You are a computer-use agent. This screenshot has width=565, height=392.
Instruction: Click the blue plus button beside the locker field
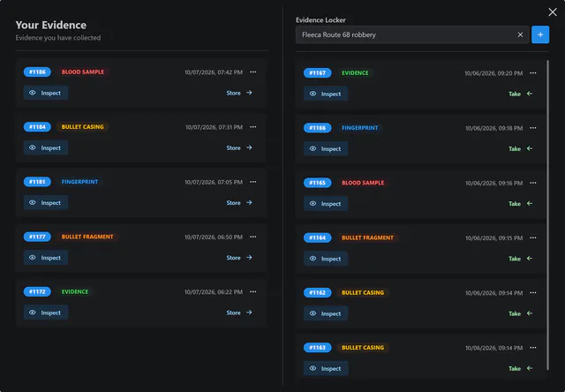click(x=540, y=34)
